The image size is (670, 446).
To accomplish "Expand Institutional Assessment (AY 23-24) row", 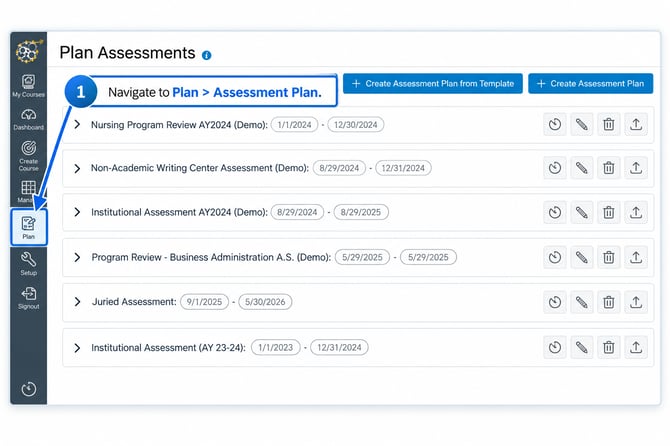I will pos(77,348).
